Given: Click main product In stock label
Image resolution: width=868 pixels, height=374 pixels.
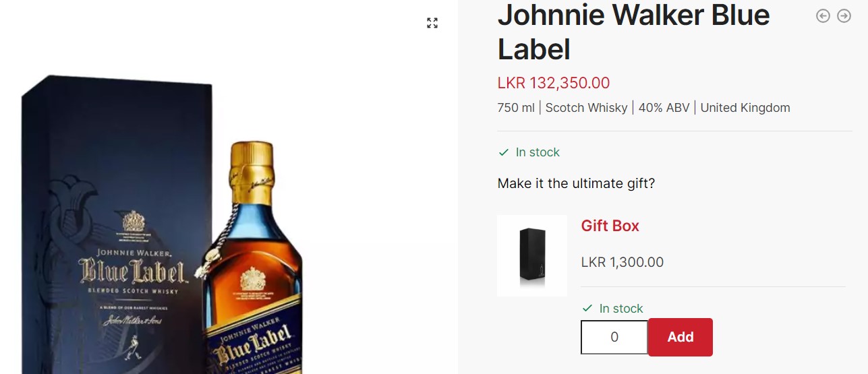Looking at the screenshot, I should (538, 152).
